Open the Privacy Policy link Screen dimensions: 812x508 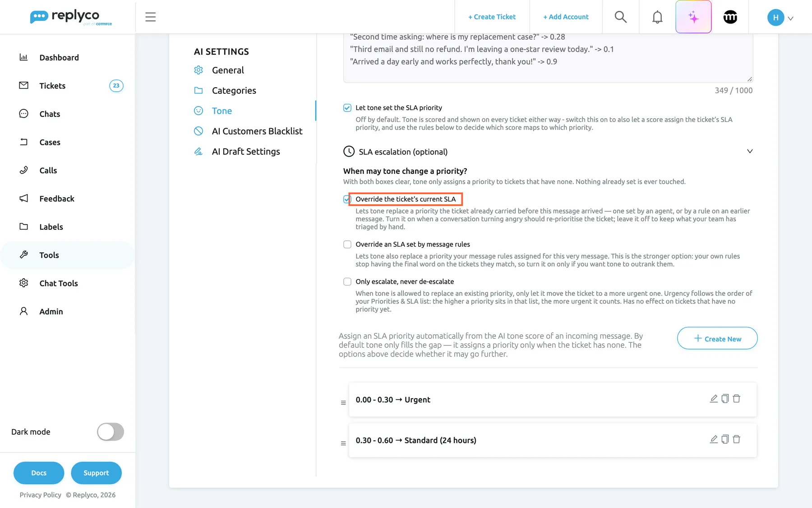tap(40, 495)
